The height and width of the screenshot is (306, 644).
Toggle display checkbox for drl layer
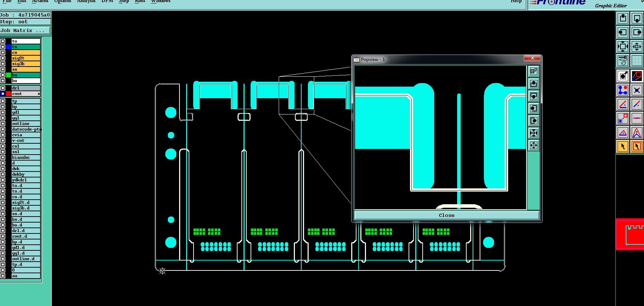pyautogui.click(x=3, y=88)
